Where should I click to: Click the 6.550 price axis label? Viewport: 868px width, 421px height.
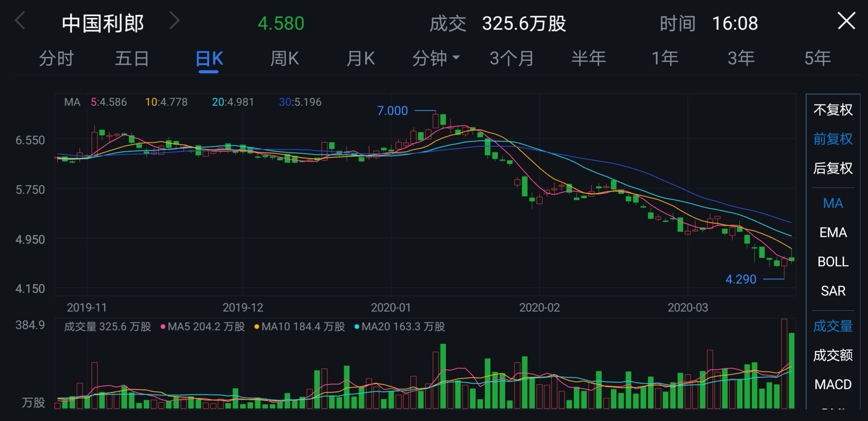coord(30,140)
